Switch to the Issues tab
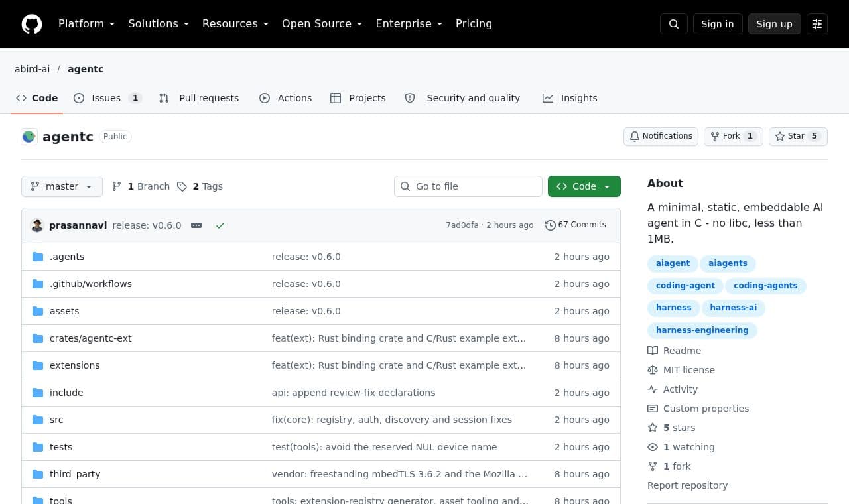The height and width of the screenshot is (504, 849). point(107,98)
